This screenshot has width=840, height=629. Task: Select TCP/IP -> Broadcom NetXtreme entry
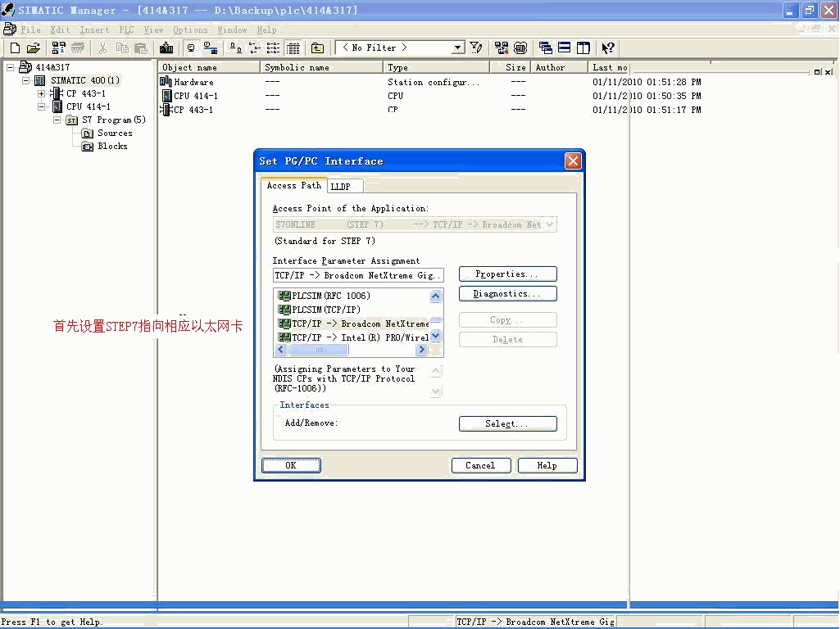353,324
